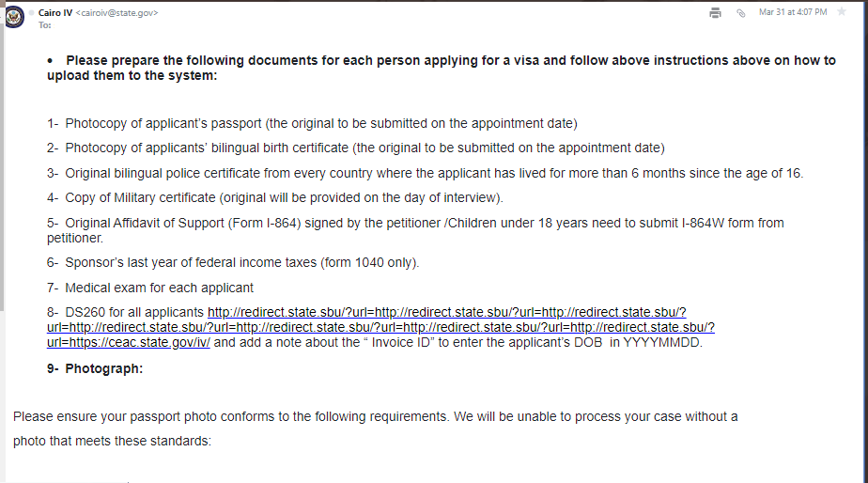
Task: Click the cairoiv@state.gov email address
Action: (116, 13)
